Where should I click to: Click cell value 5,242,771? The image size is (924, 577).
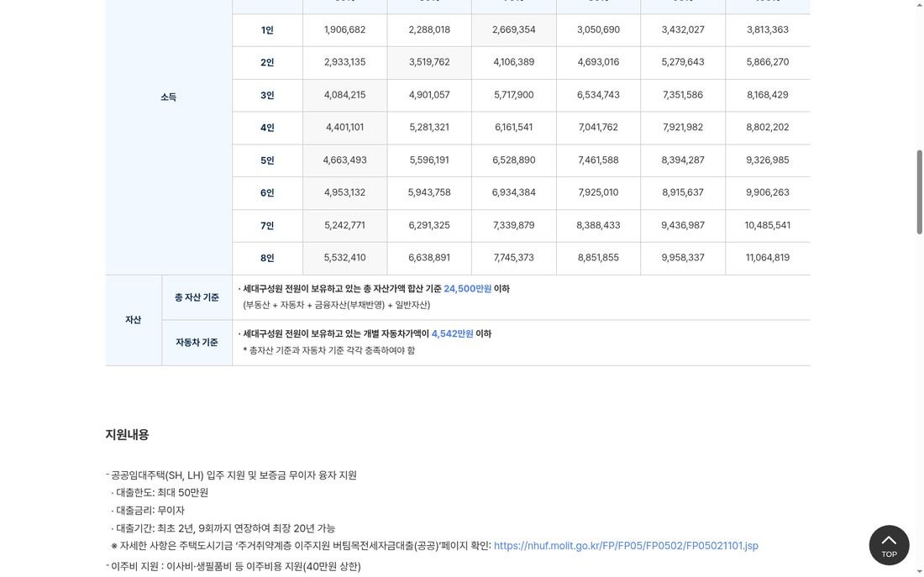click(x=344, y=226)
